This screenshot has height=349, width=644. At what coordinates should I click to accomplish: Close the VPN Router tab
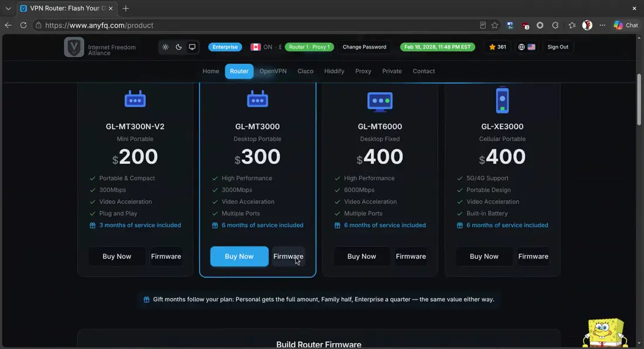click(x=111, y=8)
